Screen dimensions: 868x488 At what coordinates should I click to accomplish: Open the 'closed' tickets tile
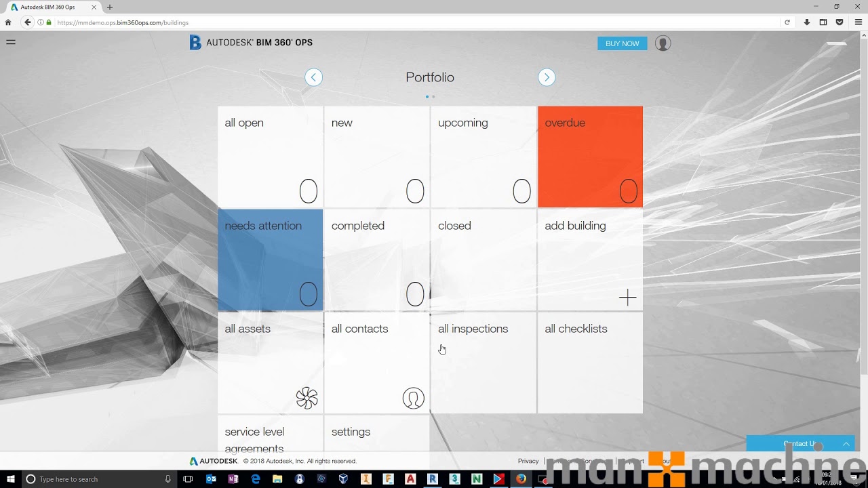coord(484,260)
